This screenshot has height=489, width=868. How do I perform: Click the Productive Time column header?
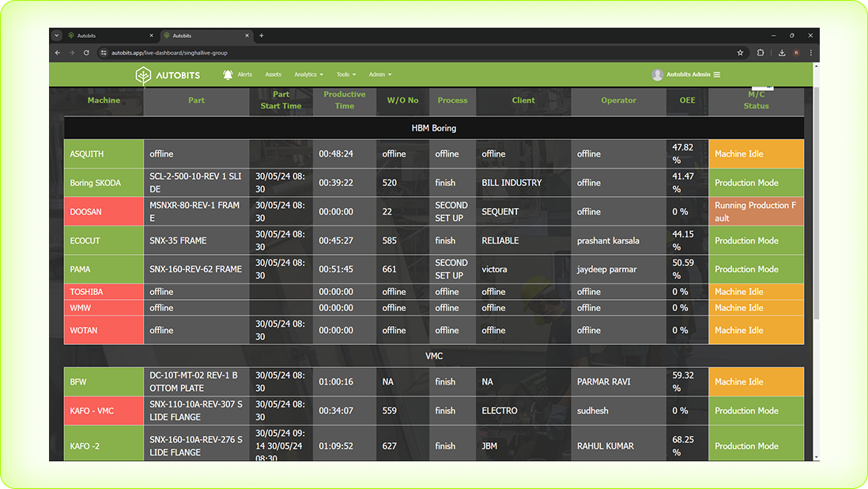pos(345,100)
